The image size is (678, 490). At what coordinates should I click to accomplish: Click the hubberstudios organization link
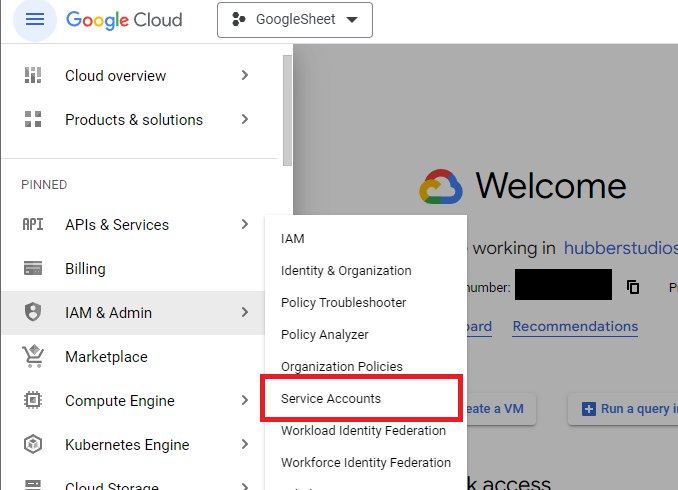click(620, 248)
